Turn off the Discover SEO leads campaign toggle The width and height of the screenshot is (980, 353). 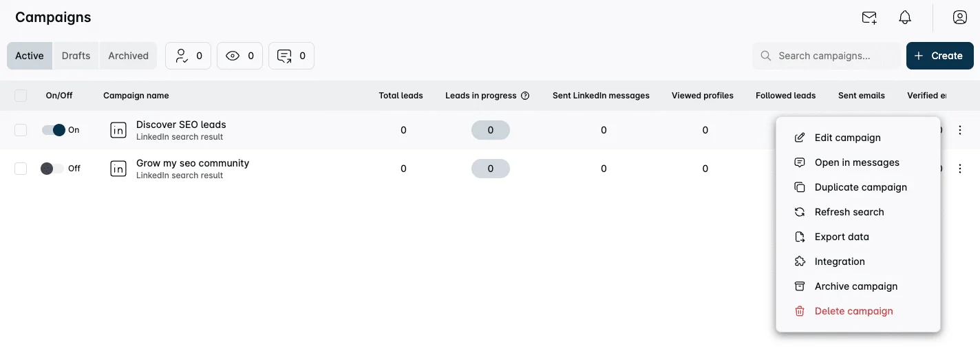53,130
